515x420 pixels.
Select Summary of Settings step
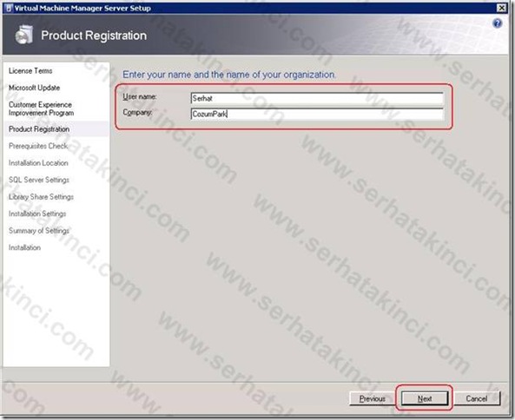[39, 231]
